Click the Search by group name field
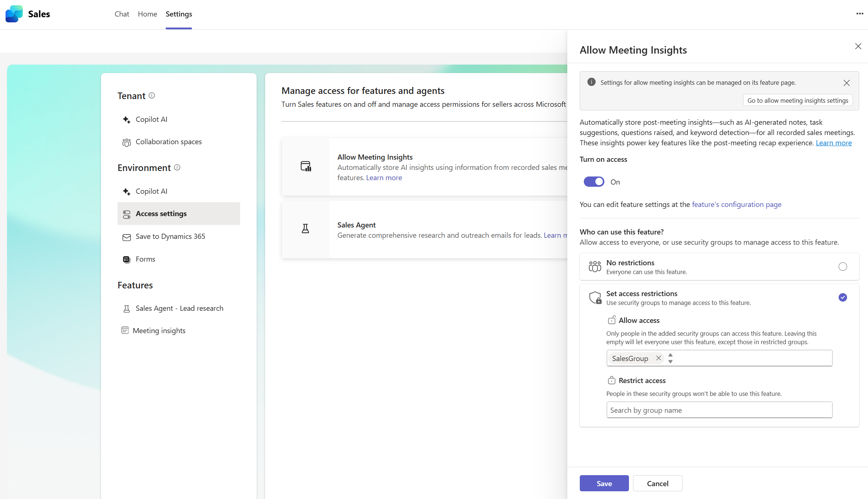Image resolution: width=868 pixels, height=499 pixels. pyautogui.click(x=719, y=410)
